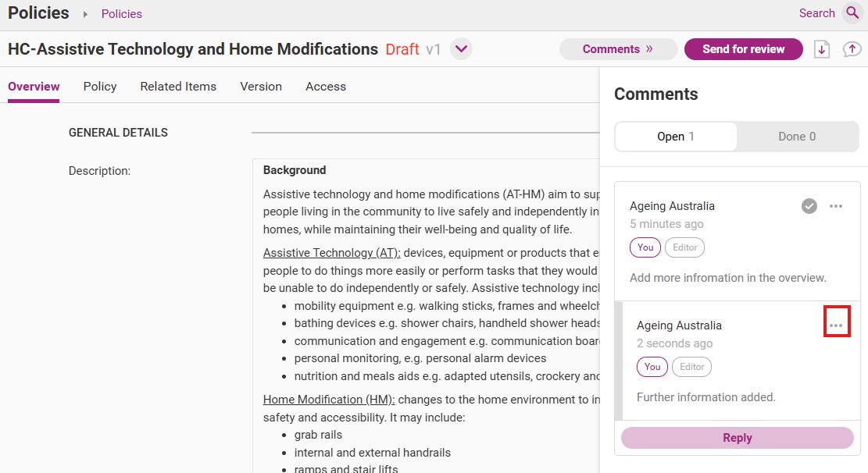Viewport: 868px width, 473px height.
Task: Open options menu on reply comment
Action: point(836,325)
